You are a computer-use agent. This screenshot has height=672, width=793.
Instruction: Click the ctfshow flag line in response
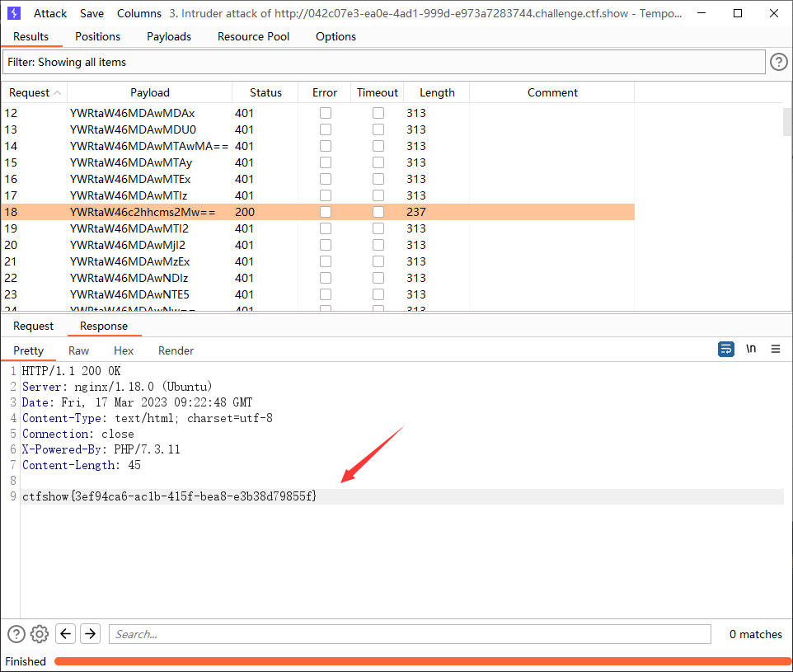(170, 496)
